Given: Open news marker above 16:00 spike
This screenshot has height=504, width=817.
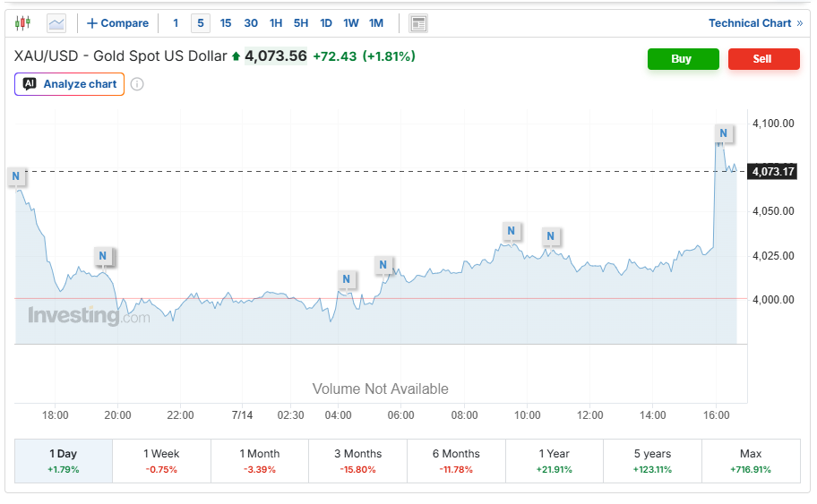Looking at the screenshot, I should [723, 133].
